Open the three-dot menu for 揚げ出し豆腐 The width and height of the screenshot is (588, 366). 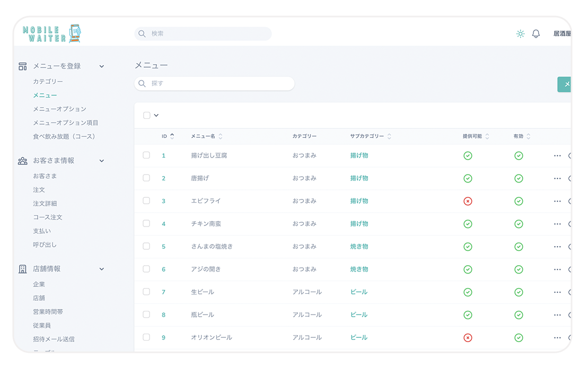pyautogui.click(x=557, y=156)
